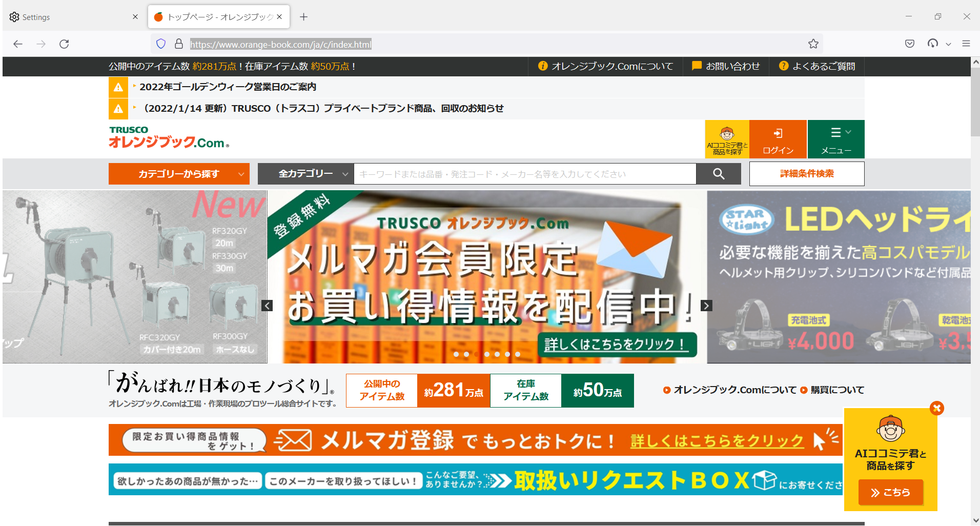The width and height of the screenshot is (980, 526).
Task: Select the third (active) carousel dot
Action: point(477,354)
